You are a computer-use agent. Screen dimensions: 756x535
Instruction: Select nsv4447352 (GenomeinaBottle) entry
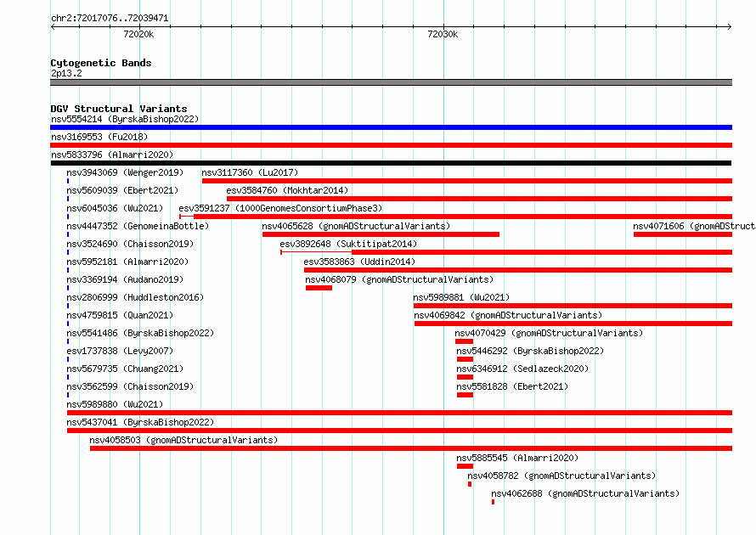tap(138, 226)
